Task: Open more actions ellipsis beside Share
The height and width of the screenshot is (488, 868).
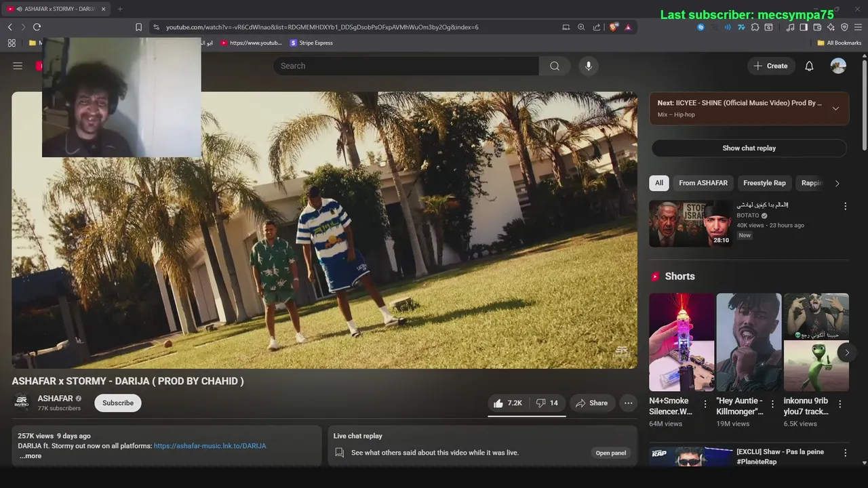Action: click(x=629, y=403)
